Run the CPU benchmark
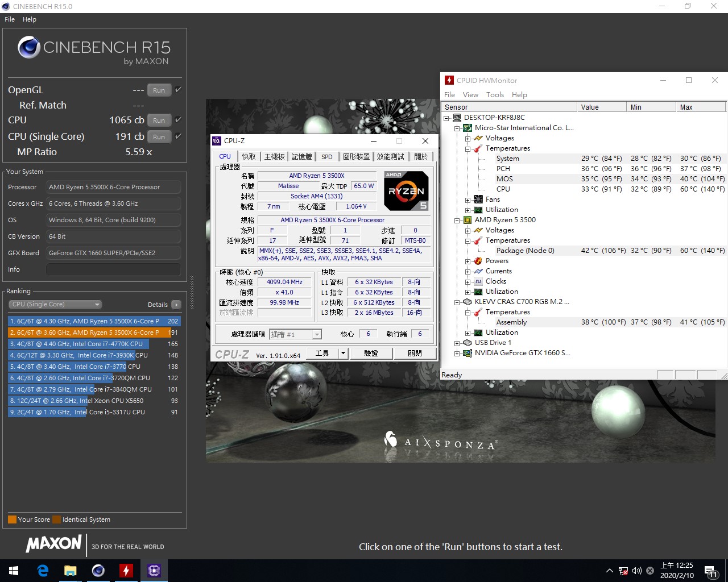728x582 pixels. point(159,120)
